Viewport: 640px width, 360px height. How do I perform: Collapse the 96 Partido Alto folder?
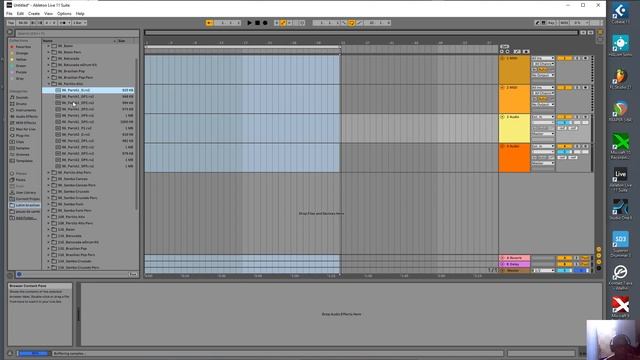(x=49, y=84)
